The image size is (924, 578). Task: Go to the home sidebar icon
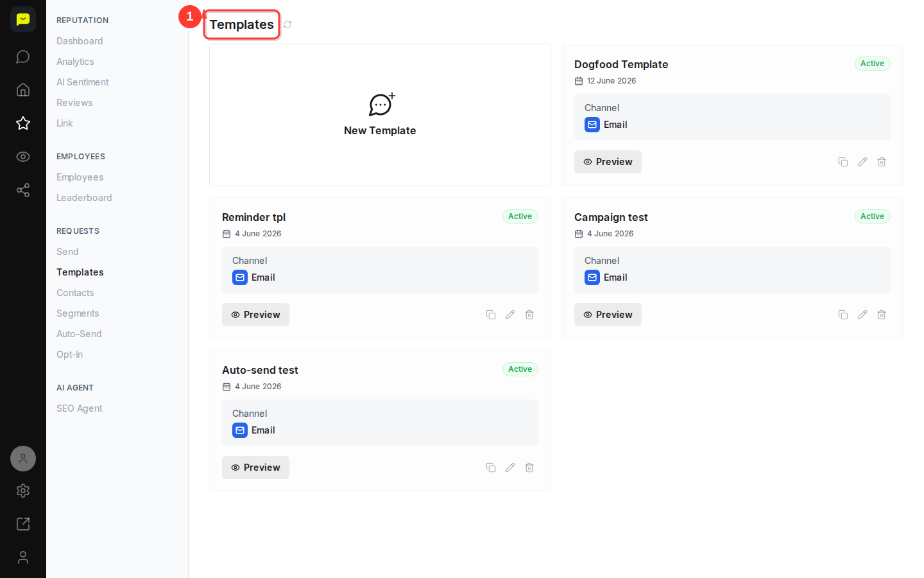[x=23, y=90]
